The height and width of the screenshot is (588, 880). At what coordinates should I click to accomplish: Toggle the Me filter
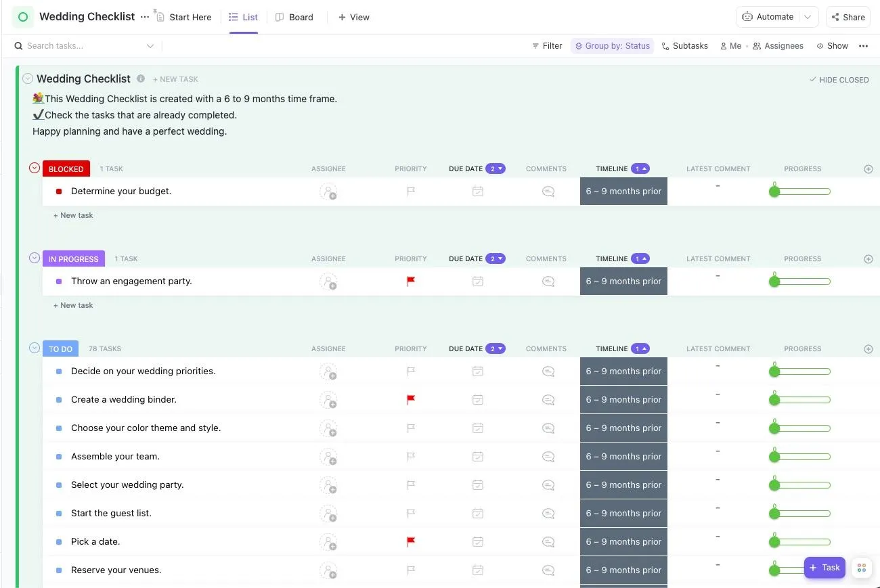[x=730, y=46]
